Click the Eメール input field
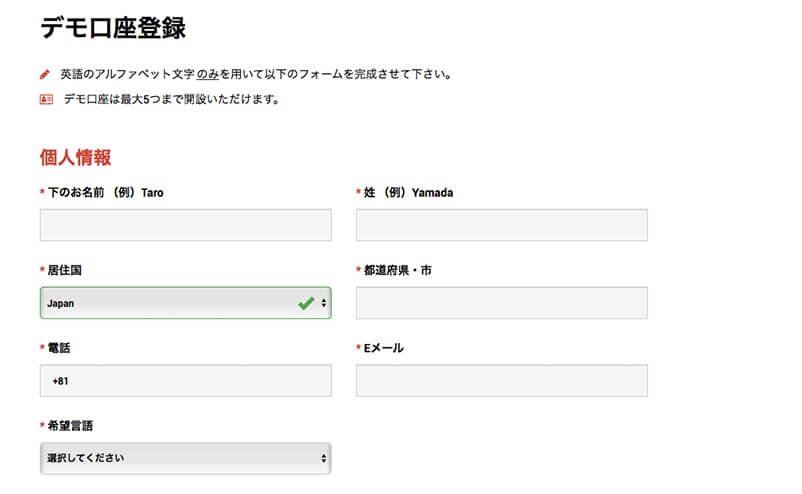802x494 pixels. [502, 380]
